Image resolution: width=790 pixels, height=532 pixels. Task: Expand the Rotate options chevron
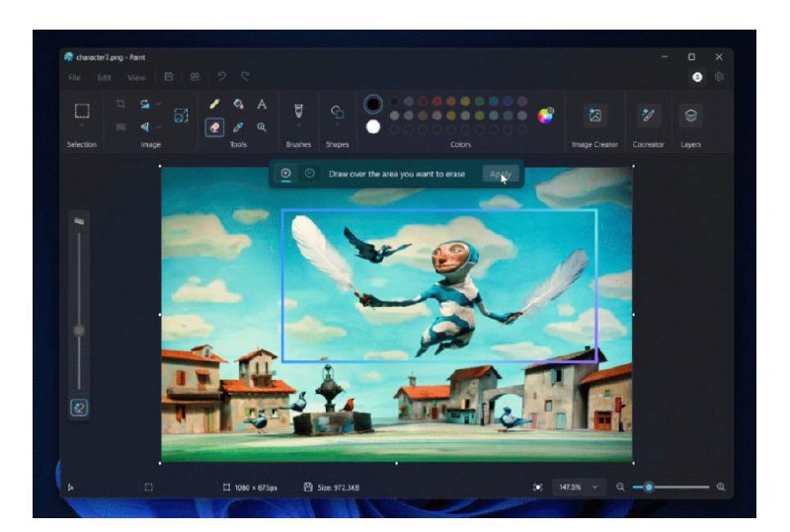pos(158,104)
